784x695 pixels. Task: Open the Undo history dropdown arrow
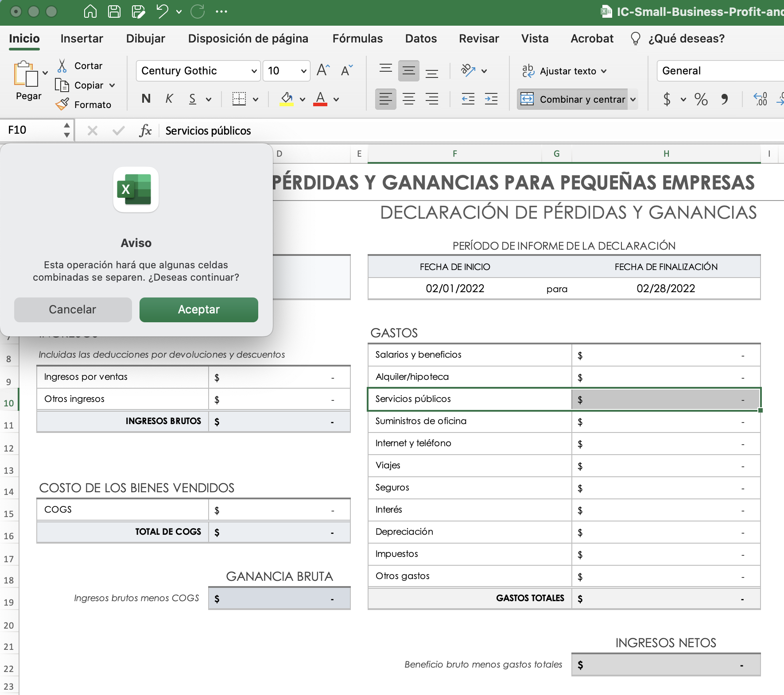point(179,12)
